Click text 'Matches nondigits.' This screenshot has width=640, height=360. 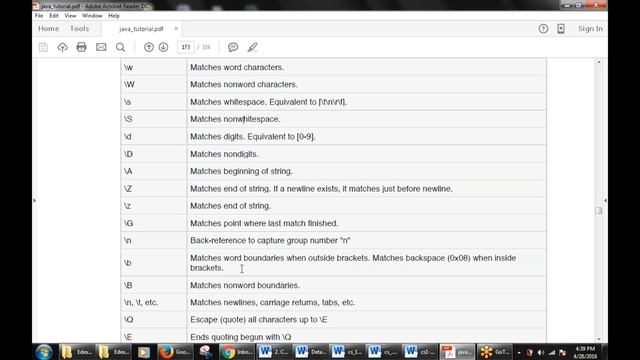(224, 154)
